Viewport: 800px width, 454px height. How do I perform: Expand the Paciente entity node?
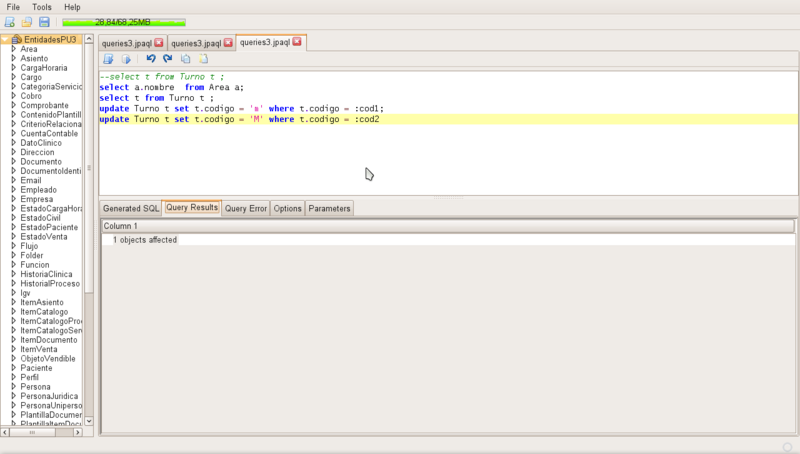click(x=13, y=368)
